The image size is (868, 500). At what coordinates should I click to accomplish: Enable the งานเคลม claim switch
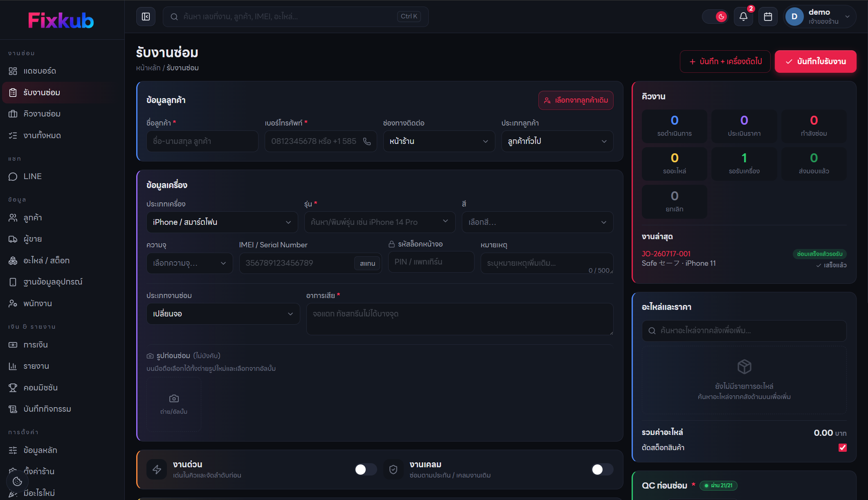click(x=603, y=469)
